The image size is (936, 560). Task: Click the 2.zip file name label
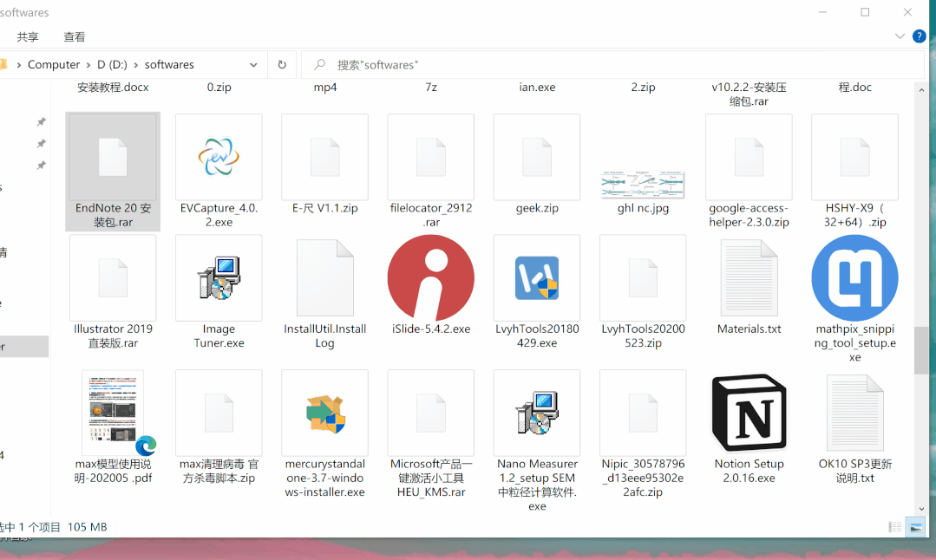(x=643, y=87)
